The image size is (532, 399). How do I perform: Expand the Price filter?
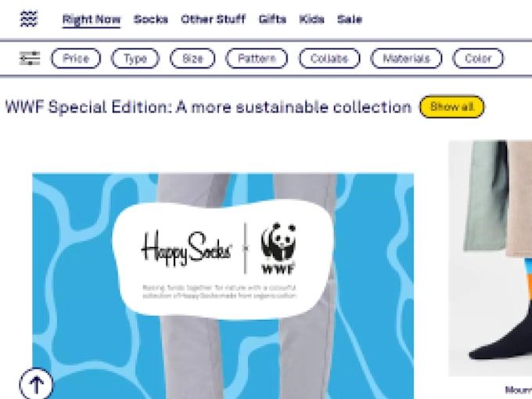click(x=76, y=59)
